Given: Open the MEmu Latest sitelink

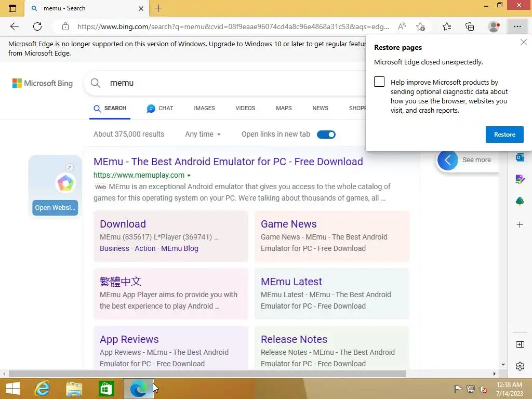Looking at the screenshot, I should tap(291, 282).
